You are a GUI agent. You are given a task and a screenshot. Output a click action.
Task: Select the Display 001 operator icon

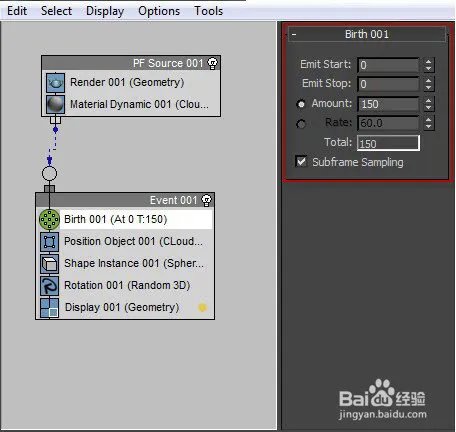click(49, 308)
